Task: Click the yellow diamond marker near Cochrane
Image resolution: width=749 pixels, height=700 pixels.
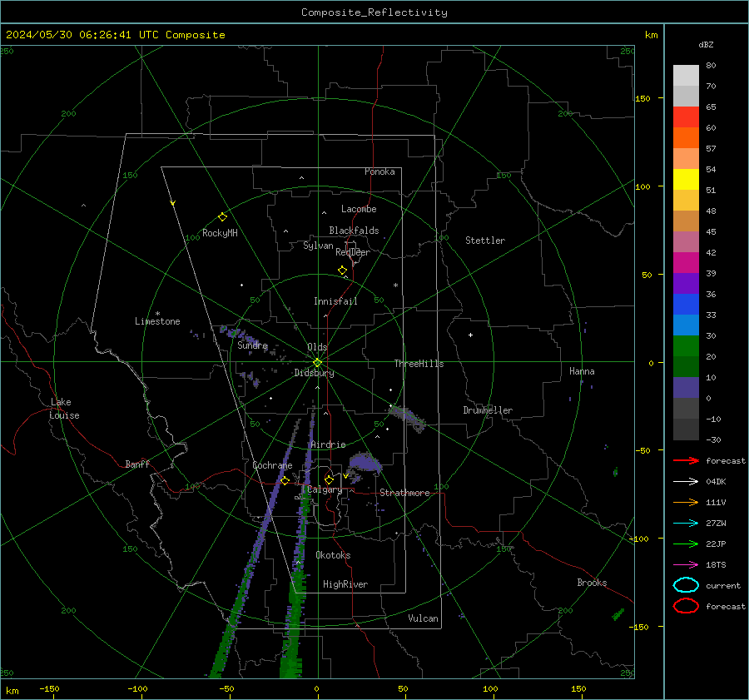Action: coord(285,480)
